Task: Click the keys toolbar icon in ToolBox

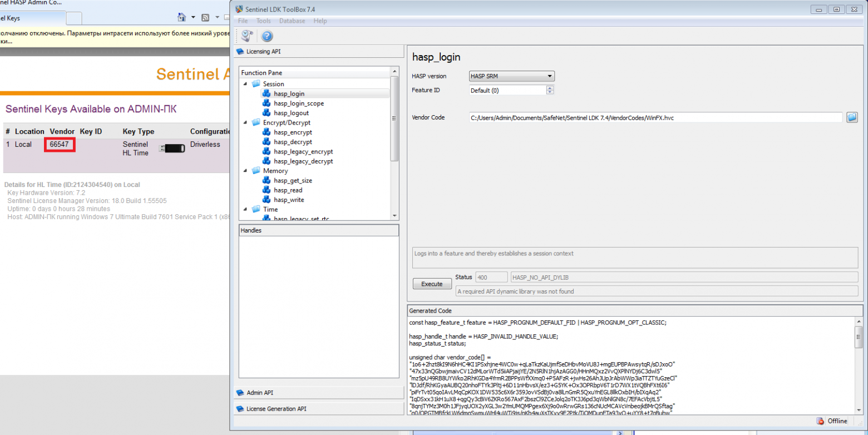Action: (x=247, y=36)
